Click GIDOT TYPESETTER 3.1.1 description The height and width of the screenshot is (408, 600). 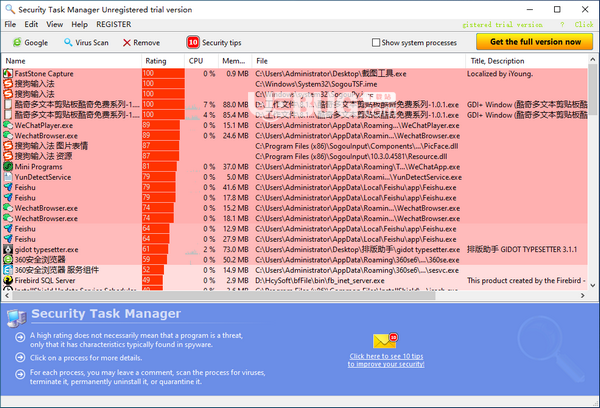point(522,249)
